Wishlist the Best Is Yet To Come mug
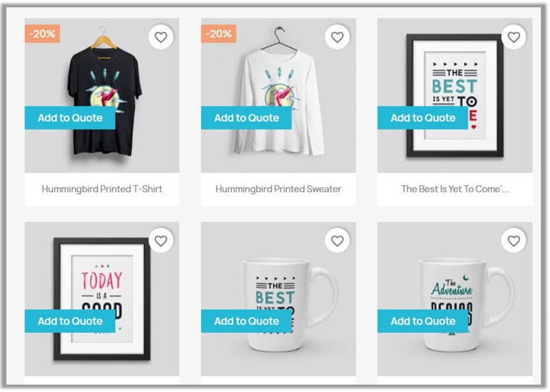The height and width of the screenshot is (392, 550). point(337,240)
